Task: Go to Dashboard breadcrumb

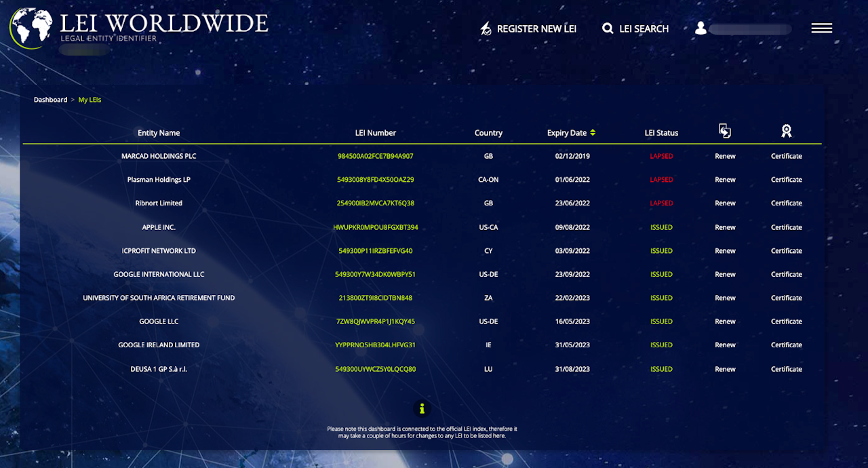Action: coord(51,100)
